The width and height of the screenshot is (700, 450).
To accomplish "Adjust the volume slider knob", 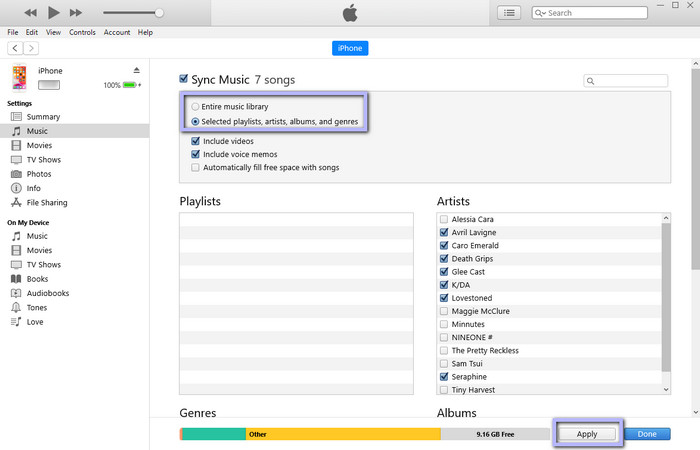I will point(159,13).
